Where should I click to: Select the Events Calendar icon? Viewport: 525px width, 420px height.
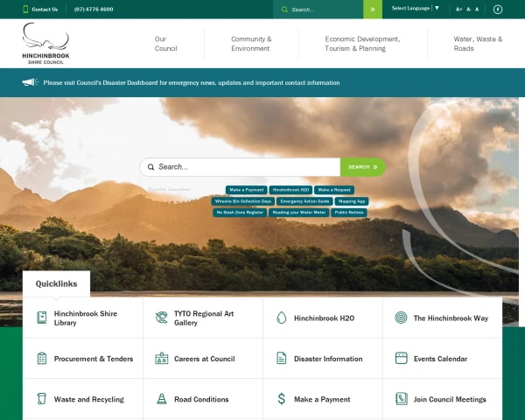coord(401,359)
